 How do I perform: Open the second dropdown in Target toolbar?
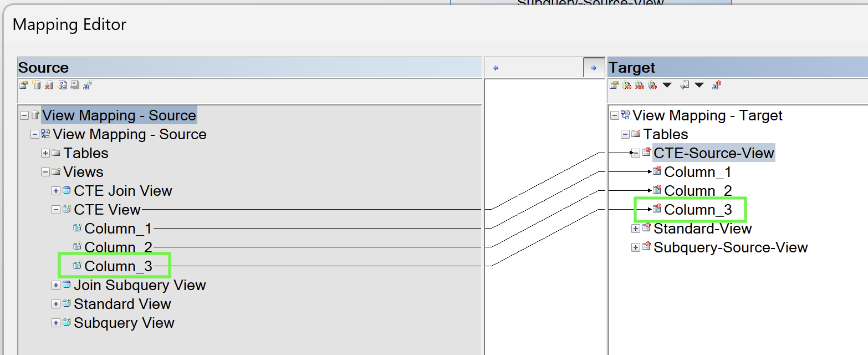(x=699, y=84)
